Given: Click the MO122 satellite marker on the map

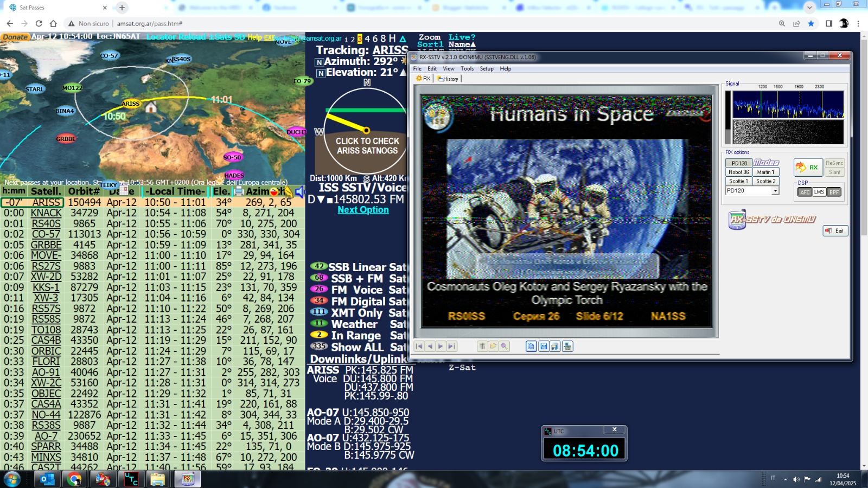Looking at the screenshot, I should (x=72, y=88).
